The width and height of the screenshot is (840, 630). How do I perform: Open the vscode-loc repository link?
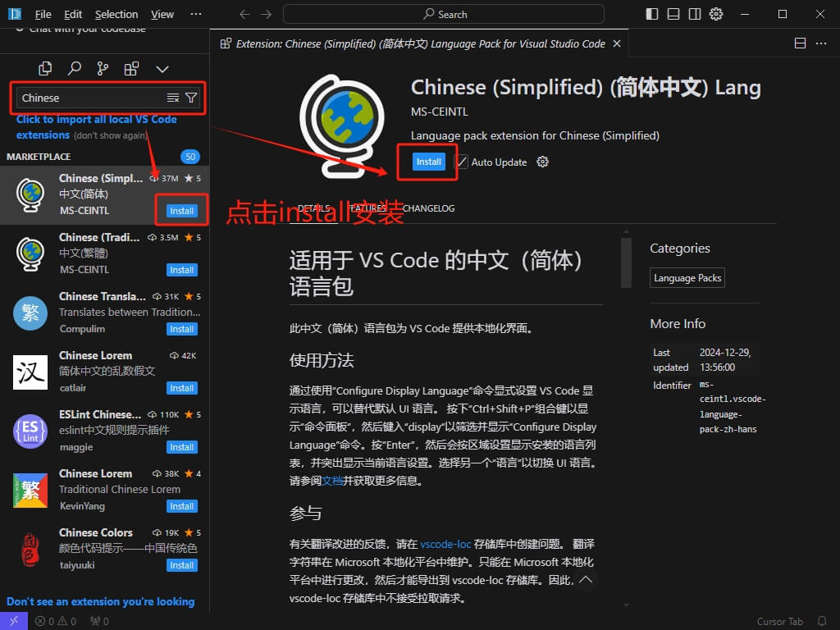click(445, 545)
